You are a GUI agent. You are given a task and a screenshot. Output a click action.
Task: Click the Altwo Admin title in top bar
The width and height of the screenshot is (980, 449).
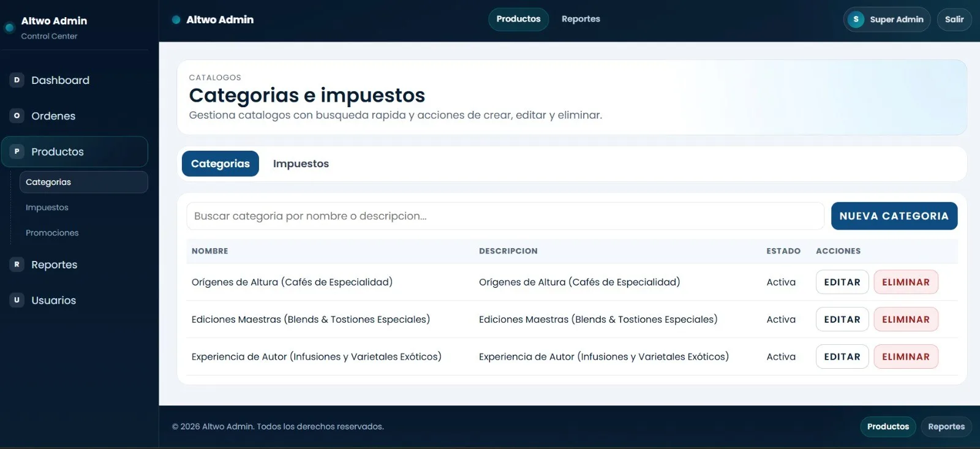coord(220,20)
